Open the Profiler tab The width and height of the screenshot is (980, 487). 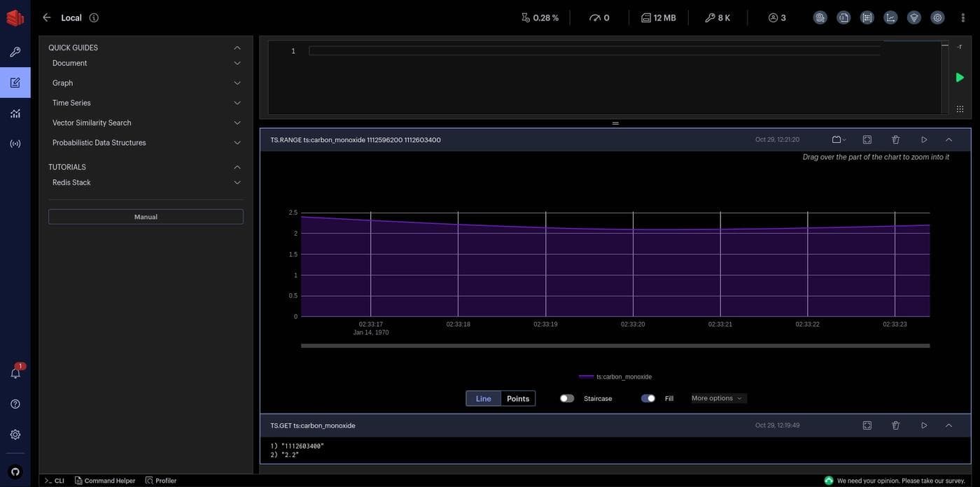tap(161, 481)
